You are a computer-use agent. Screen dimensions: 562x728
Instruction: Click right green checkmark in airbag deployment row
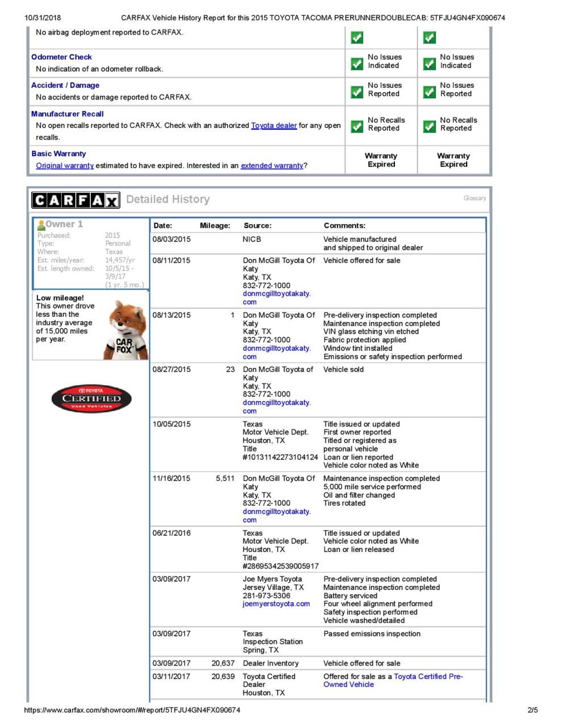click(429, 38)
